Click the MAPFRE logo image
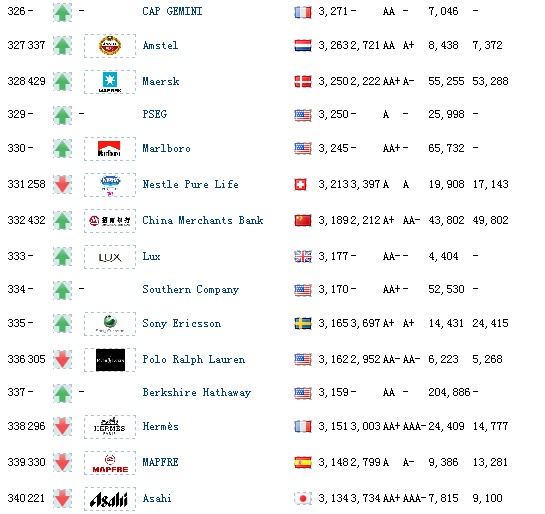Screen dimensions: 545x514 [110, 463]
